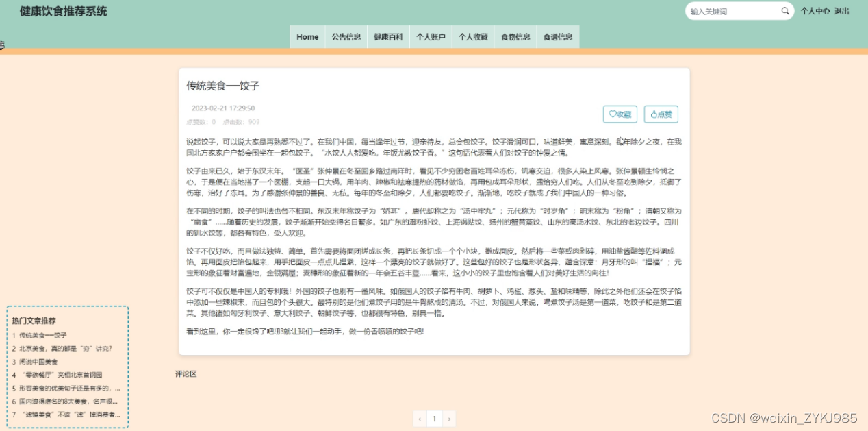868x431 pixels.
Task: Open hot article 北京美食，真的都是“穷”讲究?
Action: (x=65, y=348)
